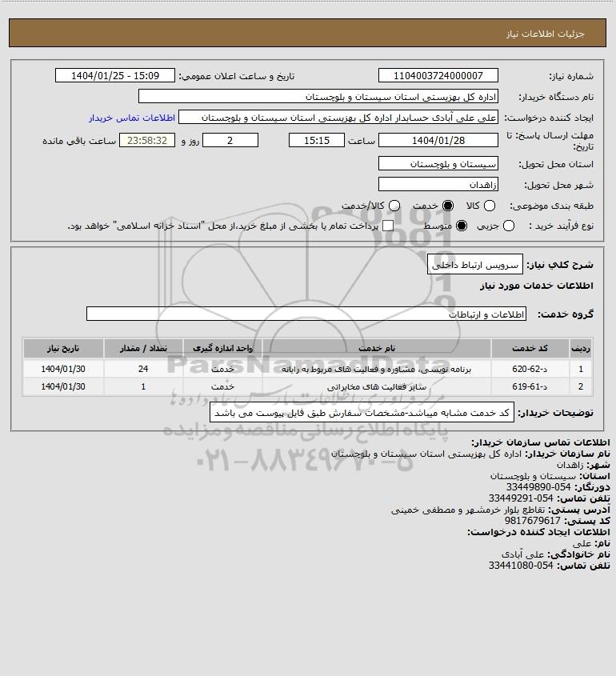616x676 pixels.
Task: Click the برنامه نویسی، مشاوره service name cell
Action: tap(377, 369)
